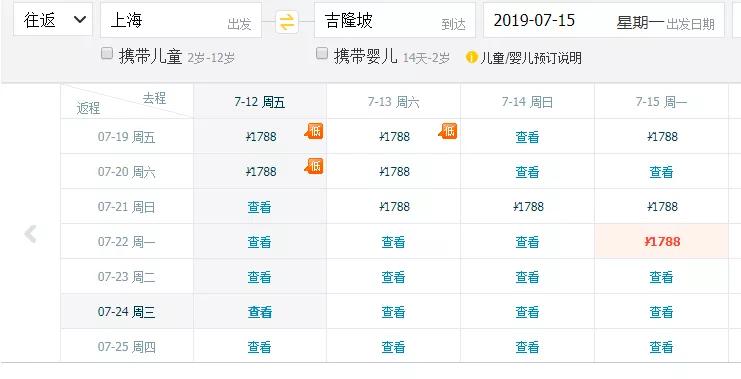The width and height of the screenshot is (741, 379).
Task: Enable the 携带儿童 checkbox
Action: [107, 53]
